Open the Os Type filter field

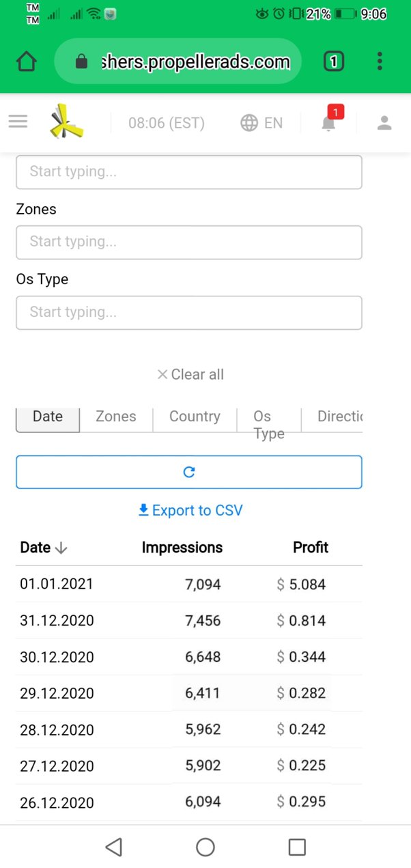click(188, 312)
